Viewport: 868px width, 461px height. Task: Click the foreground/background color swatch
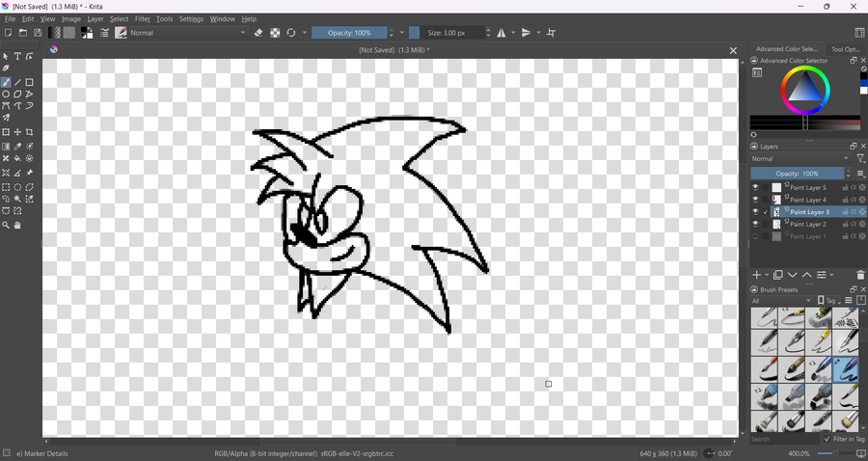click(x=87, y=33)
